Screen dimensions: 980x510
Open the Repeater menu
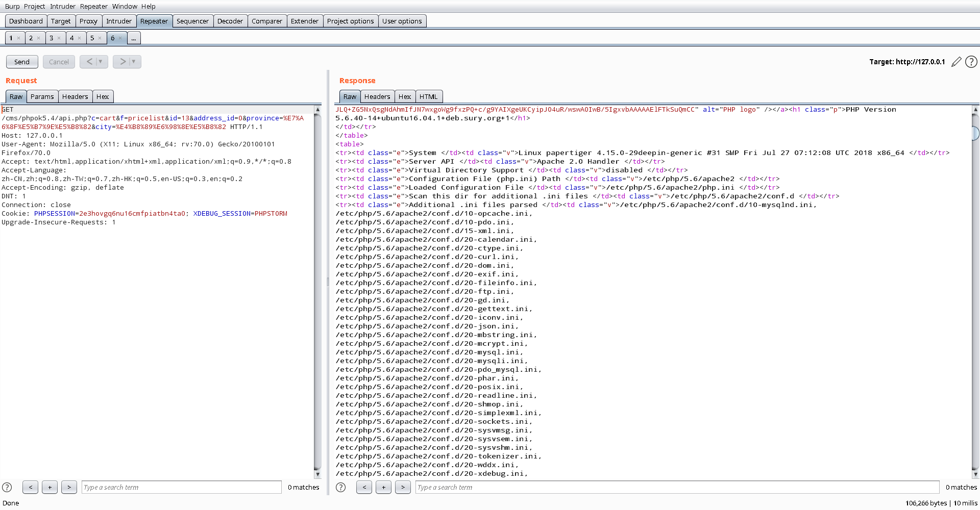[x=94, y=6]
